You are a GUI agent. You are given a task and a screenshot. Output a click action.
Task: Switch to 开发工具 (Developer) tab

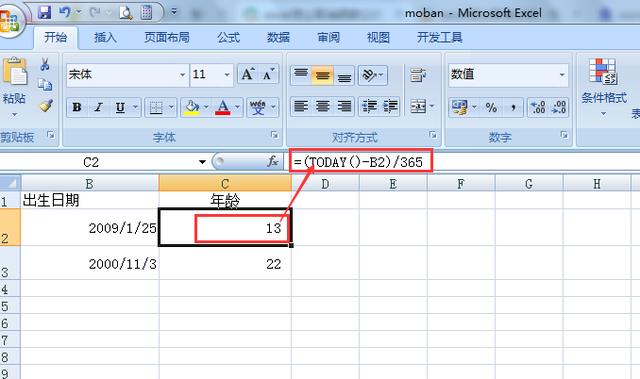pyautogui.click(x=440, y=38)
